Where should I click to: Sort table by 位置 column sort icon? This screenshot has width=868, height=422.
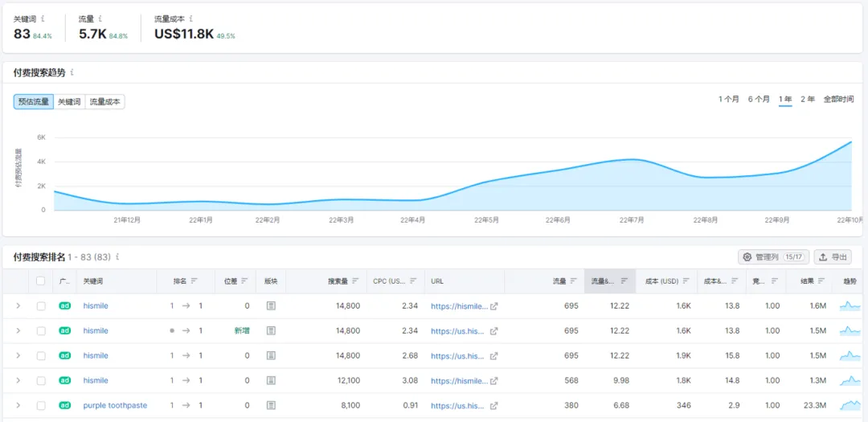(x=244, y=281)
